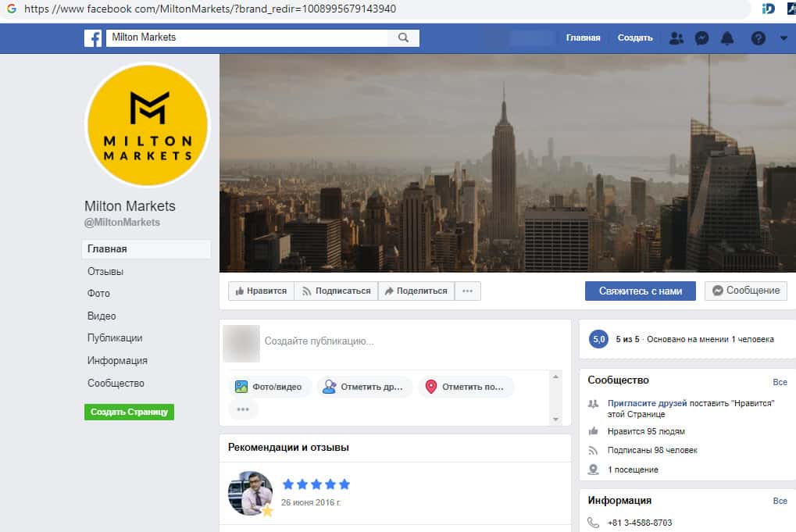
Task: Open more options ellipsis beside Поделиться
Action: [468, 291]
